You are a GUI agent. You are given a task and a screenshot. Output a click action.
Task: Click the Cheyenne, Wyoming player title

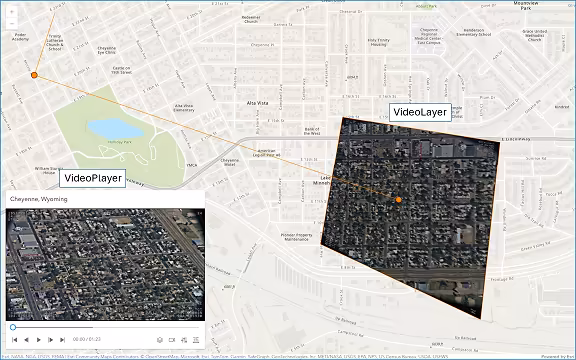pyautogui.click(x=39, y=199)
